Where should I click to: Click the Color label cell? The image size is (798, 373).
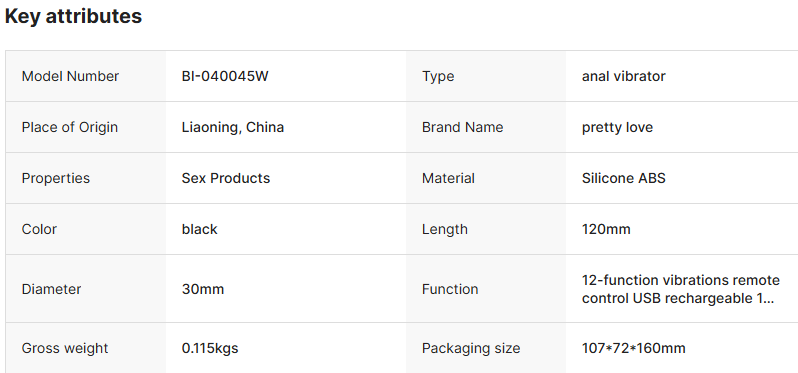coord(86,229)
